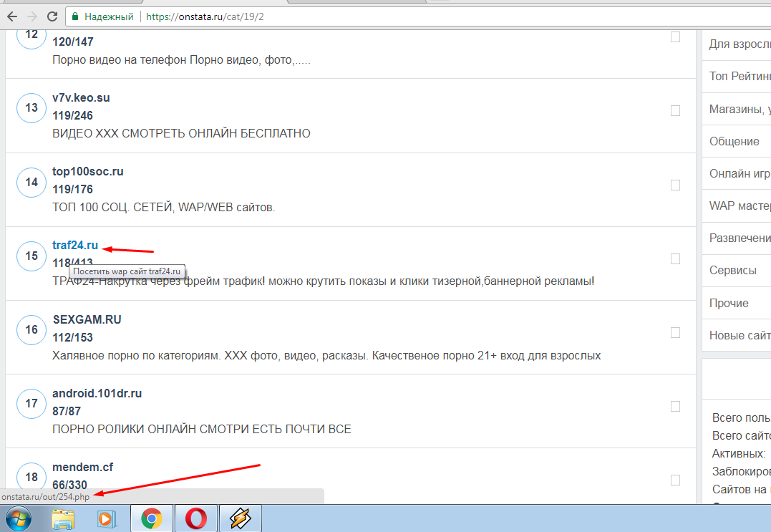This screenshot has width=771, height=532.
Task: Open the Прочие sidebar category
Action: coord(729,303)
